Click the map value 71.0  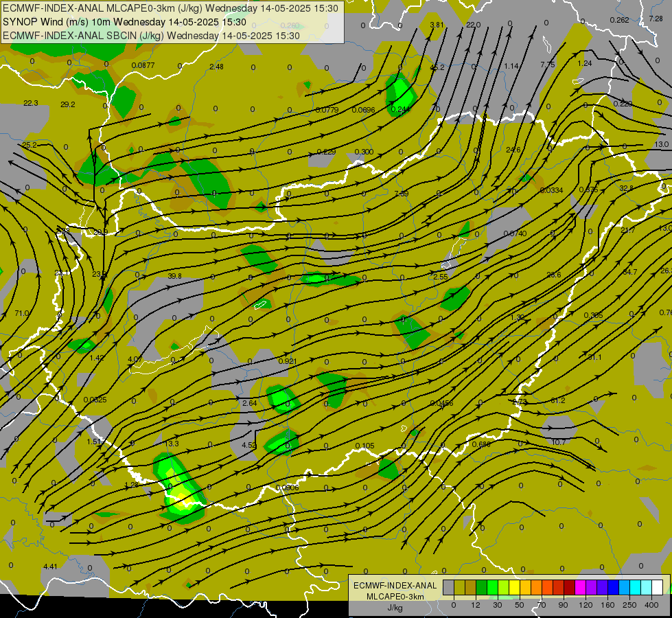(x=22, y=313)
